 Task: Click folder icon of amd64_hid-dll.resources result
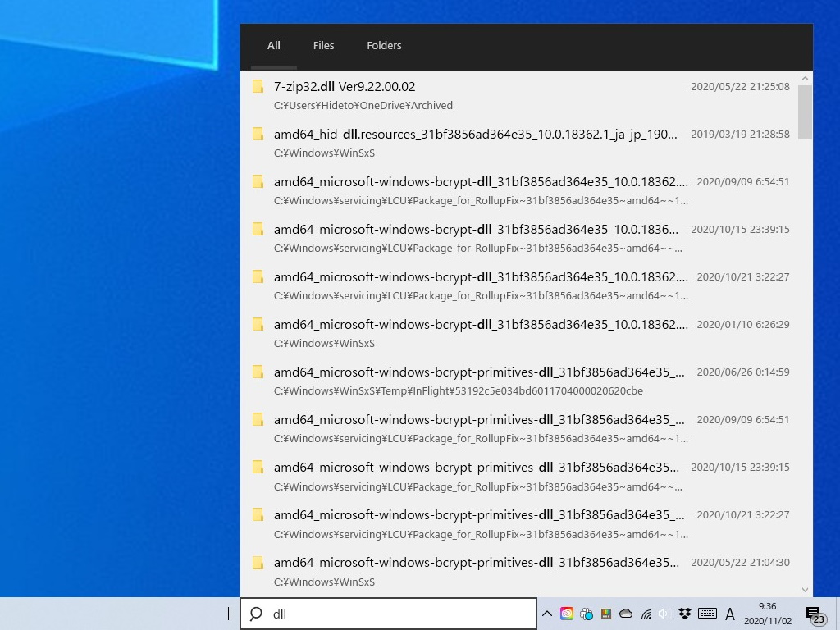tap(258, 134)
